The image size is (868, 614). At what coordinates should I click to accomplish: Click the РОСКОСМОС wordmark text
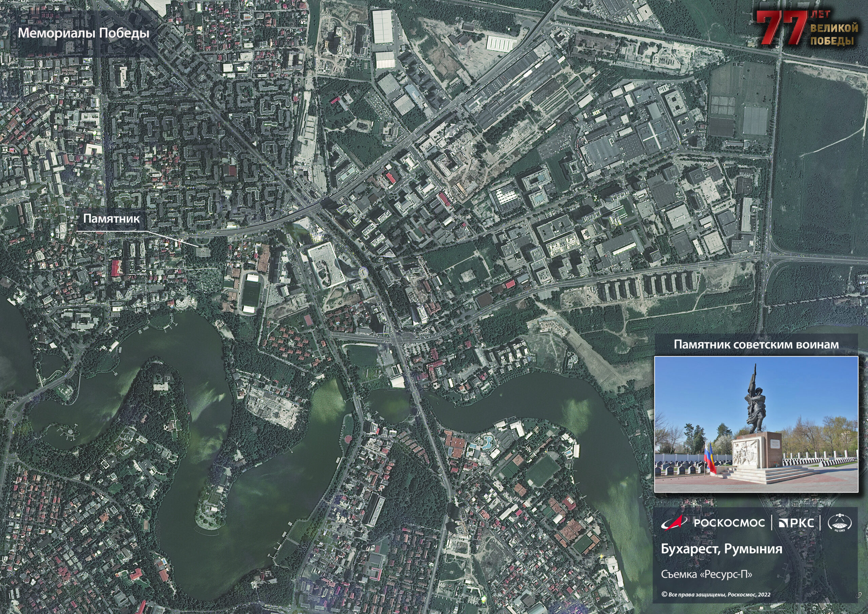pos(729,523)
